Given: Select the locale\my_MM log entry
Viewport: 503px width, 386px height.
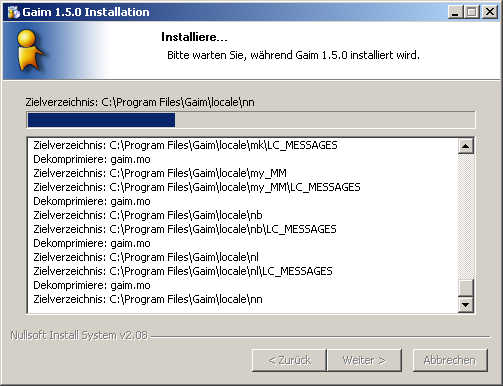Looking at the screenshot, I should coord(160,173).
